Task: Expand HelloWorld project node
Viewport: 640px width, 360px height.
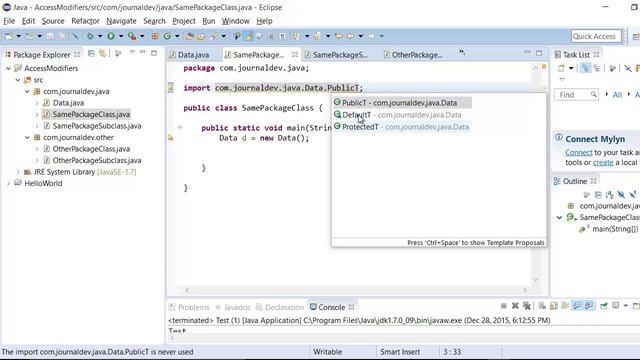Action: coord(8,184)
